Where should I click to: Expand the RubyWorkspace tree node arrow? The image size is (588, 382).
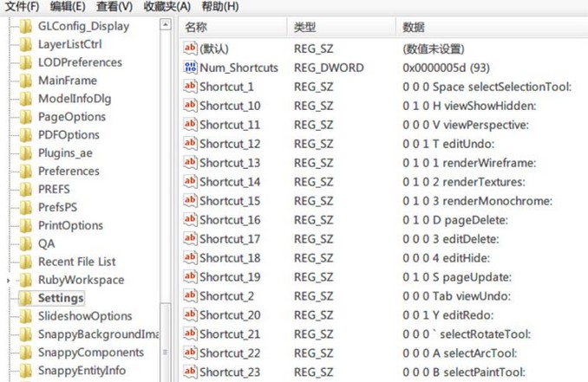9,281
